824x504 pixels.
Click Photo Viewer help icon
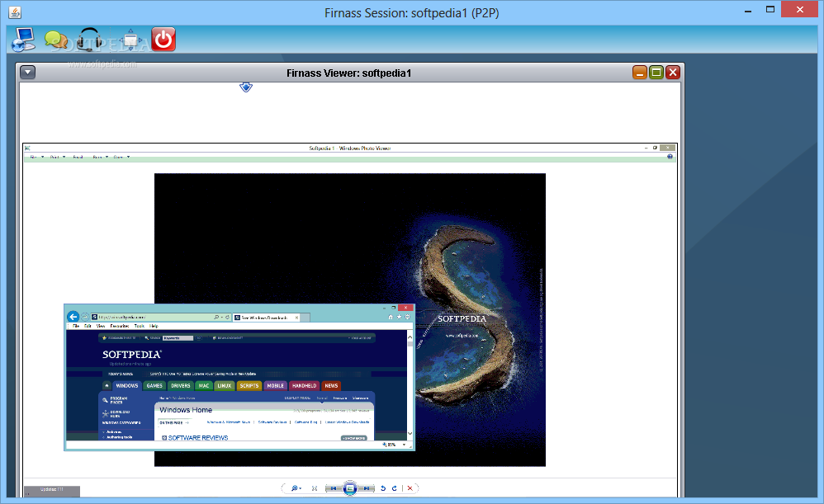tap(670, 157)
